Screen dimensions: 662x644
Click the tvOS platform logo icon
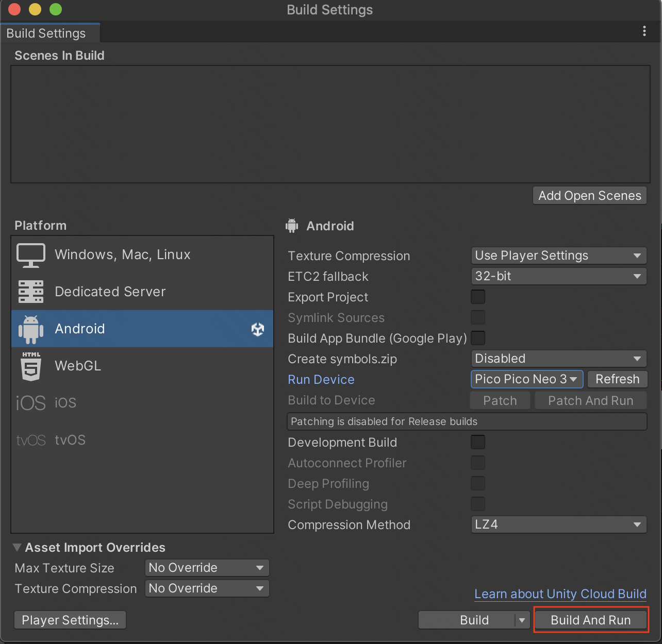(x=31, y=440)
